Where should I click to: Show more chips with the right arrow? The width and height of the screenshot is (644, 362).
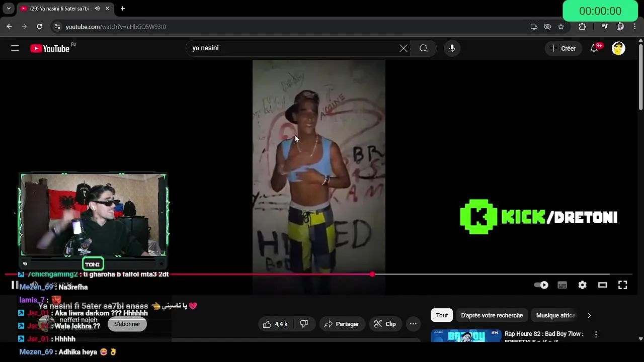[589, 315]
